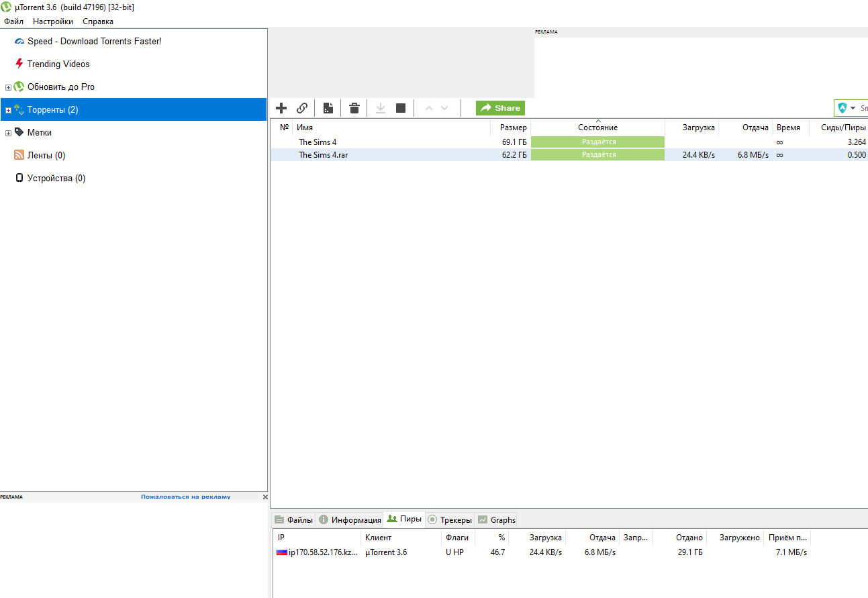Sort torrents by Размер column header
Image resolution: width=868 pixels, height=598 pixels.
click(x=510, y=127)
